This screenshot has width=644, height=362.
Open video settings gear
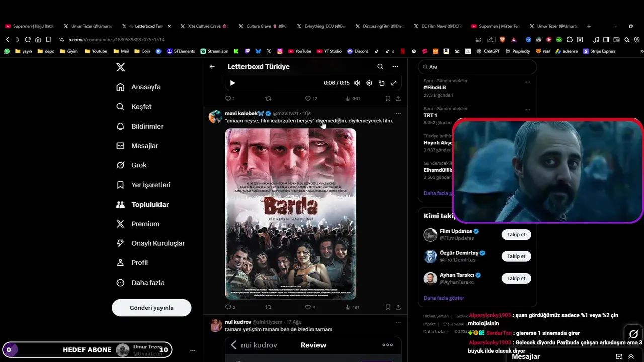(x=369, y=83)
